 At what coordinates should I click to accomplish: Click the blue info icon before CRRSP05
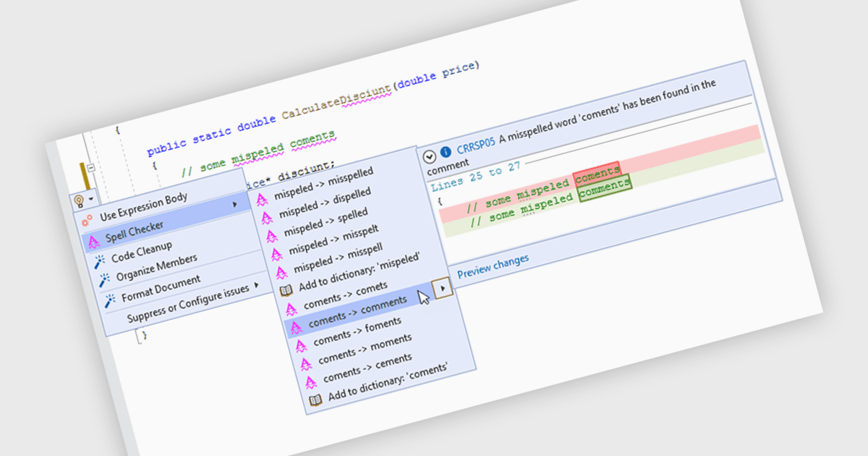click(x=446, y=151)
